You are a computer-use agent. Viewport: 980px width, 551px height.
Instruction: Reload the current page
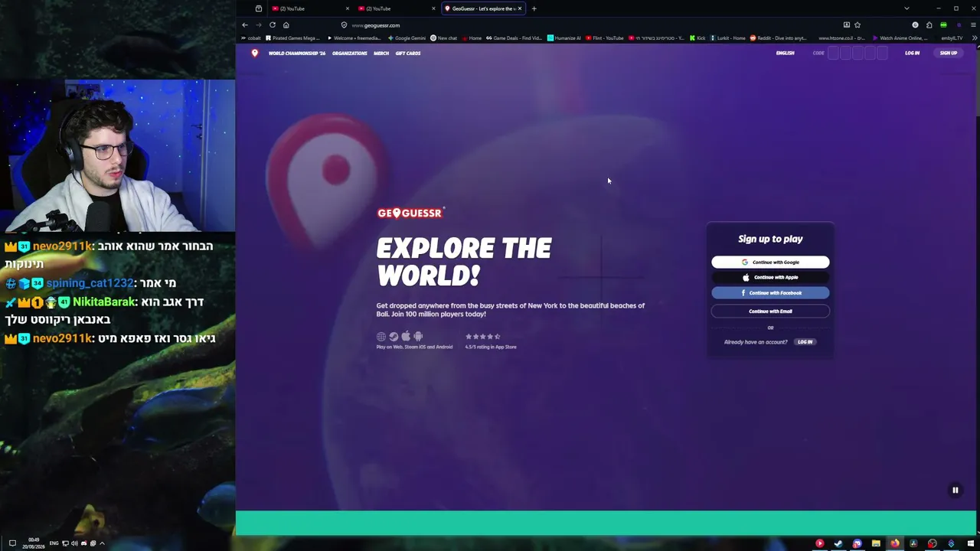pyautogui.click(x=273, y=24)
